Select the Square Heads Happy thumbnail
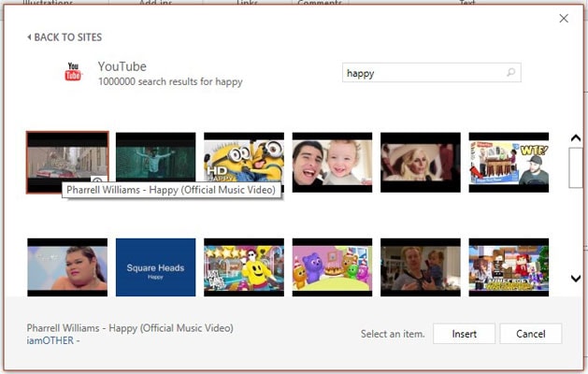 click(155, 267)
